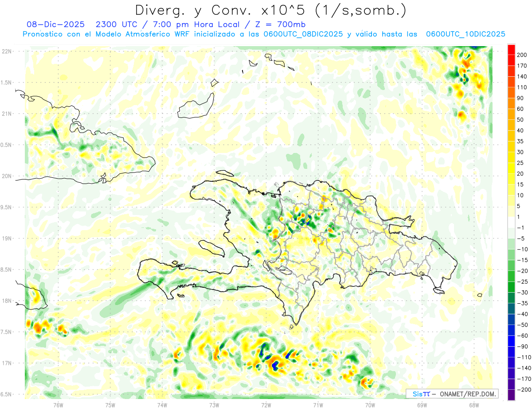Click the '1.5N' latitude label

[x=7, y=82]
